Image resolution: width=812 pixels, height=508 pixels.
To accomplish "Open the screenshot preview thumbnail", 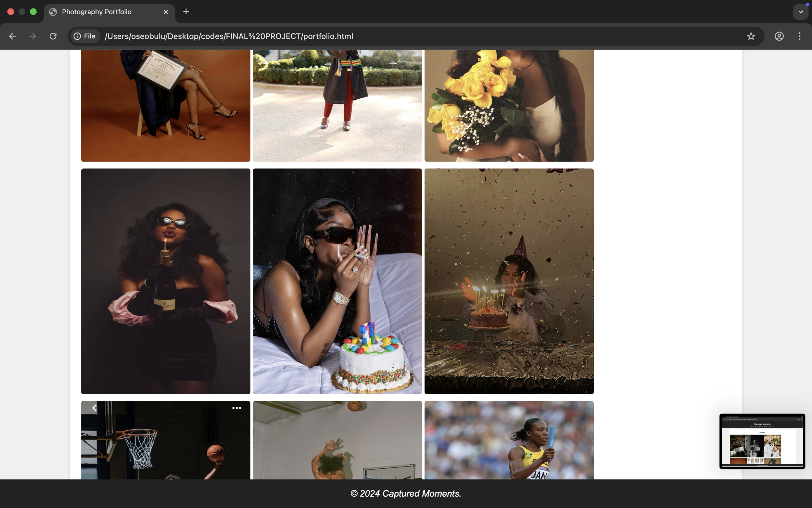I will [x=762, y=441].
